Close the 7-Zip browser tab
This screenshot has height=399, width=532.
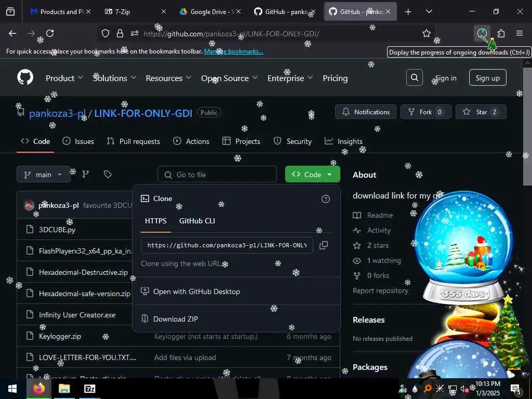coord(164,12)
